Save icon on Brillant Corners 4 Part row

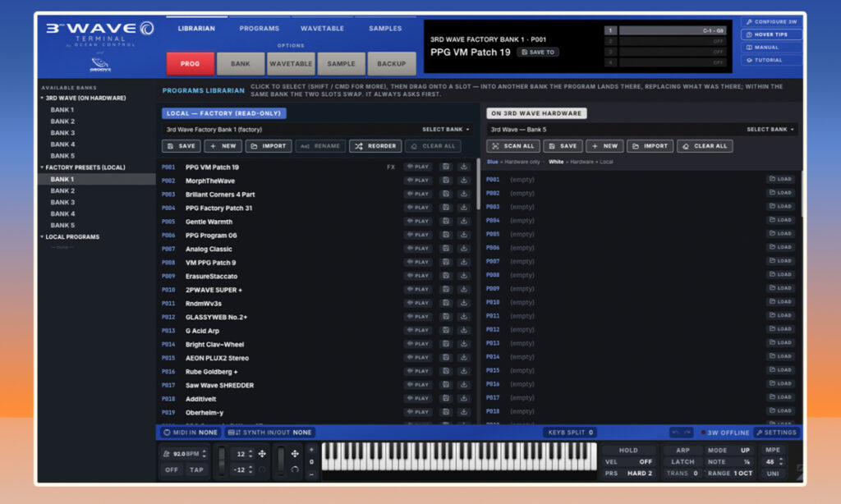click(446, 194)
